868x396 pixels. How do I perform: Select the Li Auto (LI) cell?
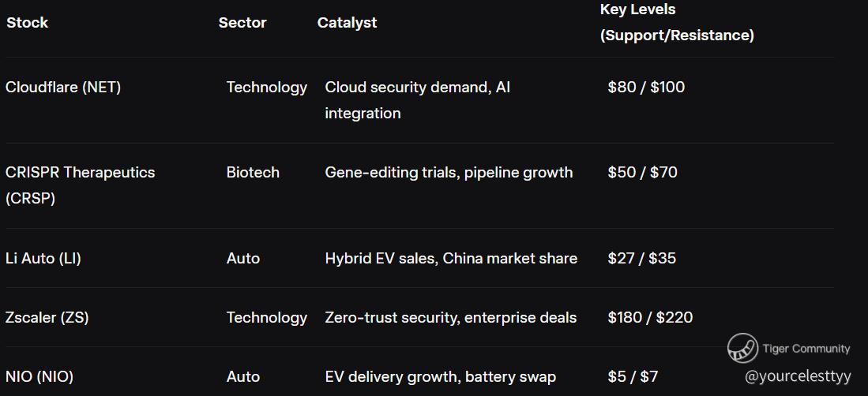pos(43,258)
